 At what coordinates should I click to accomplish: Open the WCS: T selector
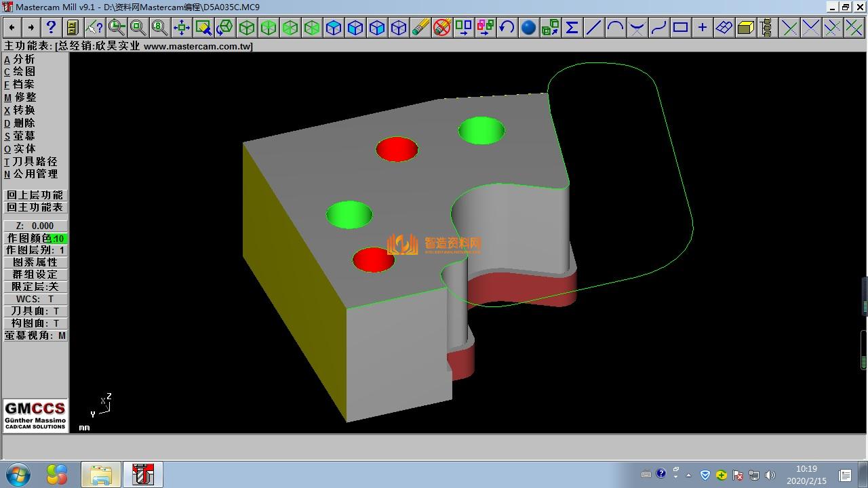click(35, 299)
